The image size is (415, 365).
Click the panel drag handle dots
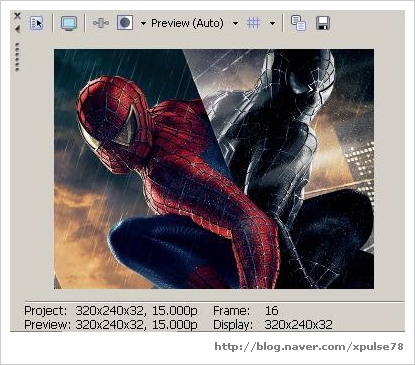click(17, 57)
